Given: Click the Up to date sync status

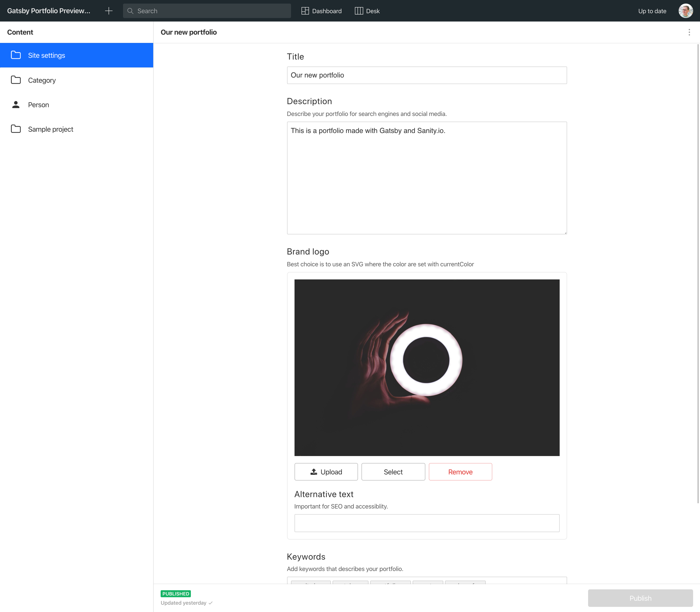Looking at the screenshot, I should click(652, 11).
